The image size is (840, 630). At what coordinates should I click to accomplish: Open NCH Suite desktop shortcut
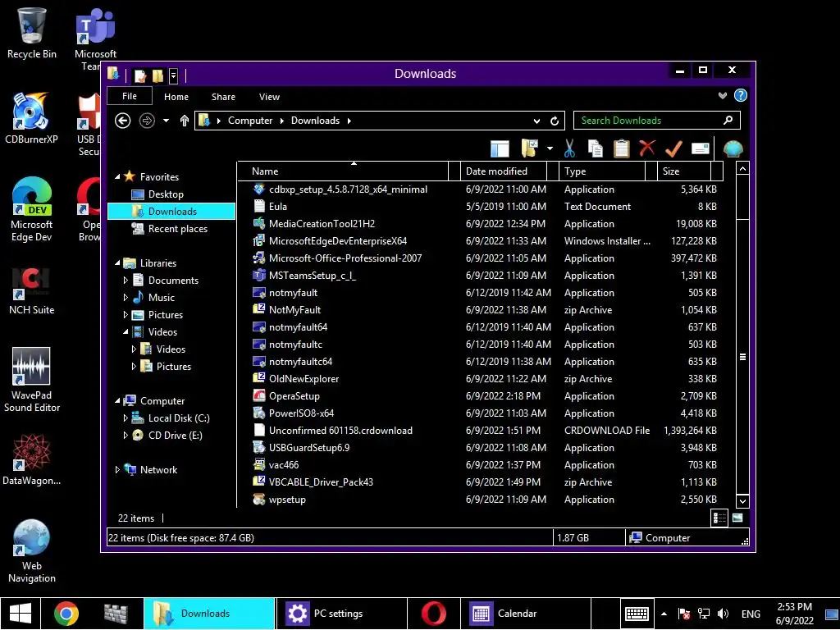[x=32, y=291]
